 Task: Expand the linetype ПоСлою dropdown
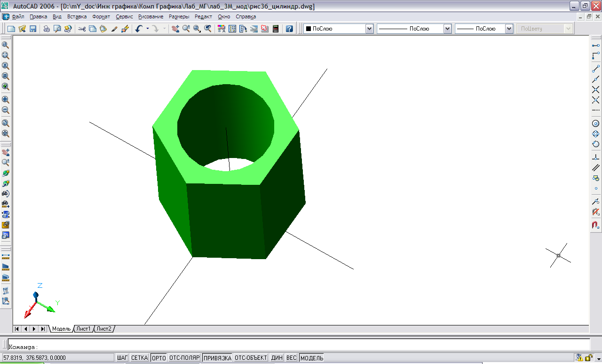click(x=414, y=29)
